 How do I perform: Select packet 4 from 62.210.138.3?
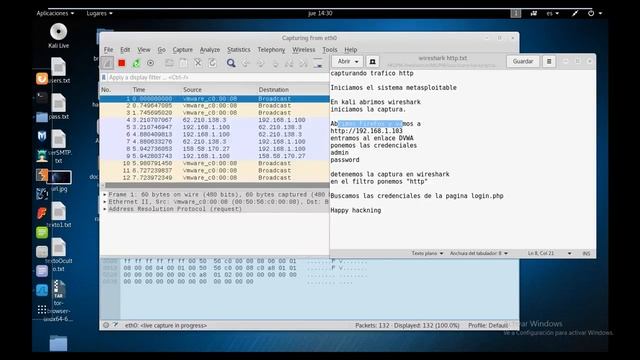tap(215, 120)
